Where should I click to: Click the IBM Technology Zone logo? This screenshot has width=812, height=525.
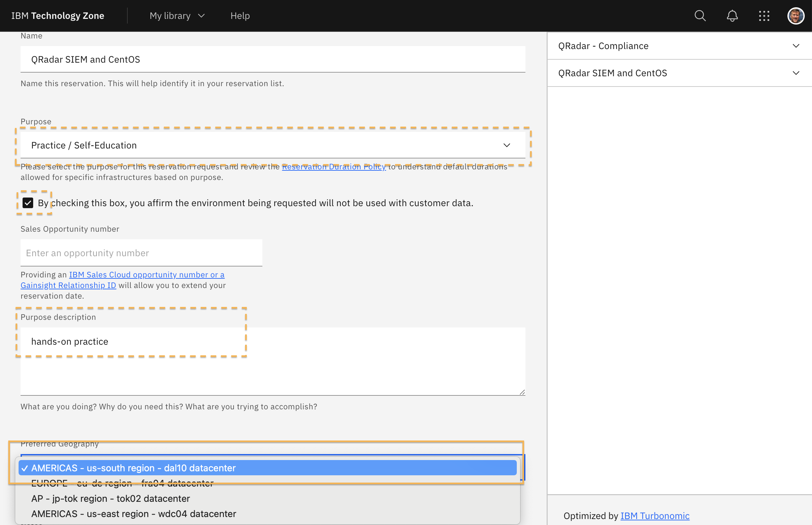(x=58, y=16)
